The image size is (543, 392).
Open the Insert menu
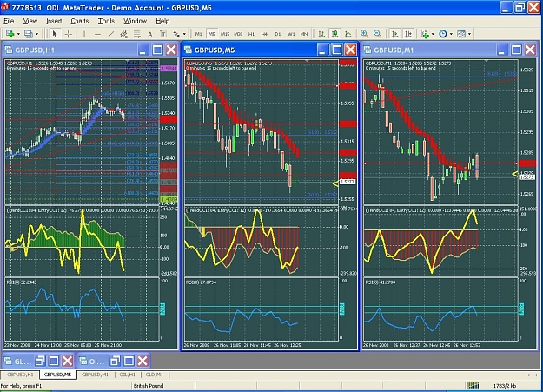point(54,21)
